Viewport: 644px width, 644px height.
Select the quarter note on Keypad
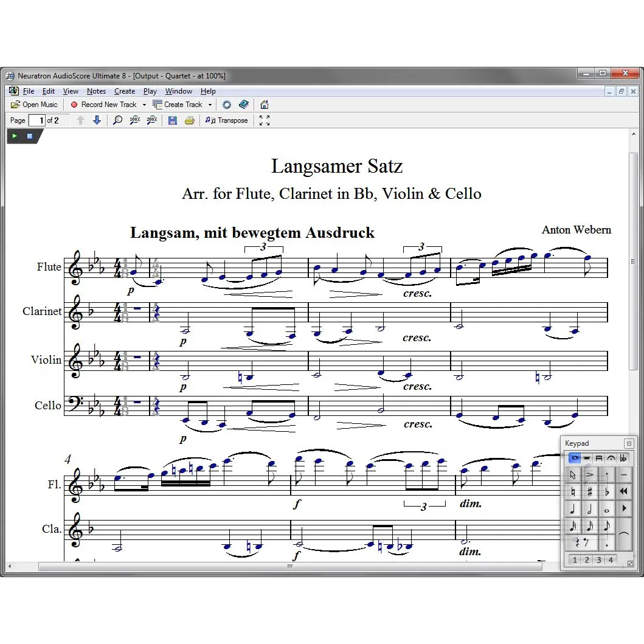[x=573, y=509]
